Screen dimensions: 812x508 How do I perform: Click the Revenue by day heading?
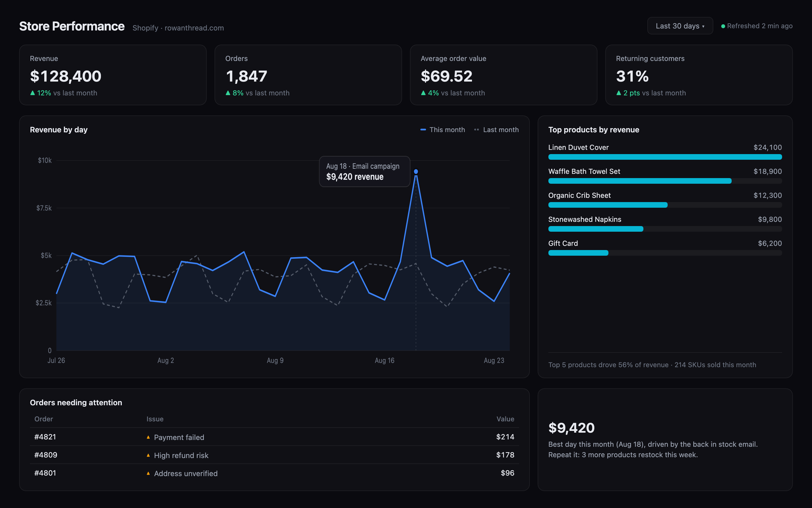(59, 130)
